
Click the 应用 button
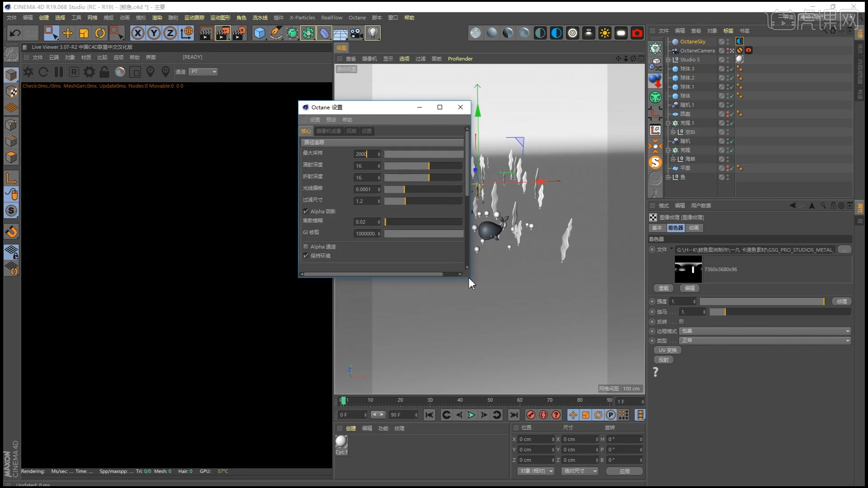click(624, 471)
